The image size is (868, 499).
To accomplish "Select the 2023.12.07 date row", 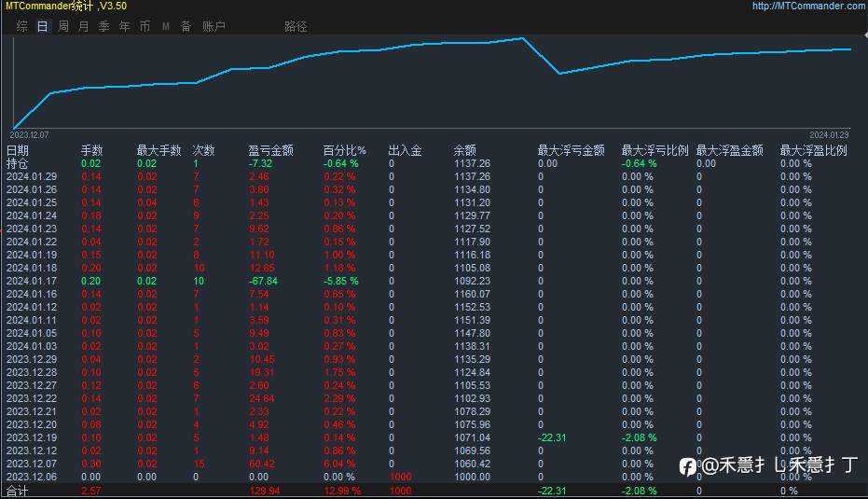I will pos(32,464).
